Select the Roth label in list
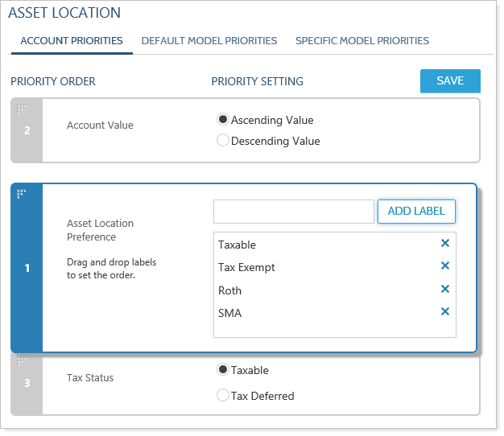The width and height of the screenshot is (504, 436). tap(230, 290)
